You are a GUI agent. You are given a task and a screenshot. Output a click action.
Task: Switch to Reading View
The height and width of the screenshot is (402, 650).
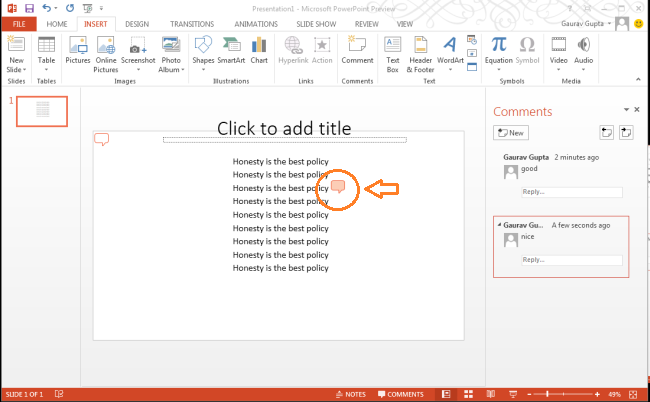(x=490, y=394)
